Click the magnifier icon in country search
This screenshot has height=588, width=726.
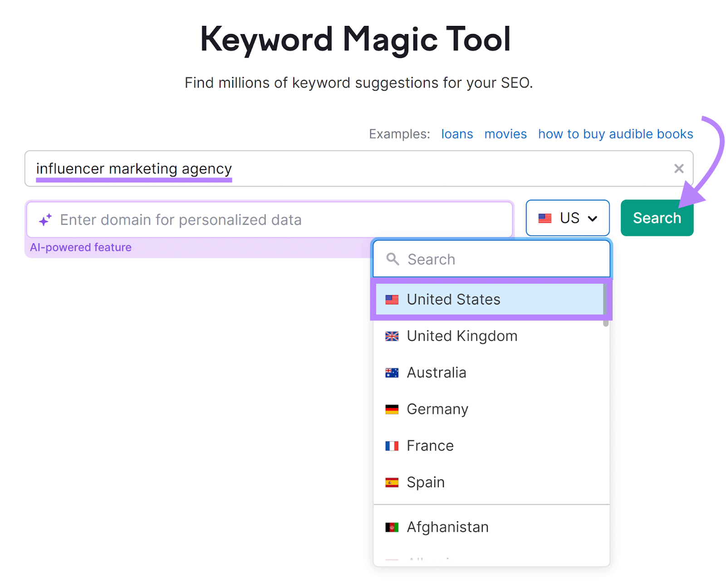pos(392,260)
